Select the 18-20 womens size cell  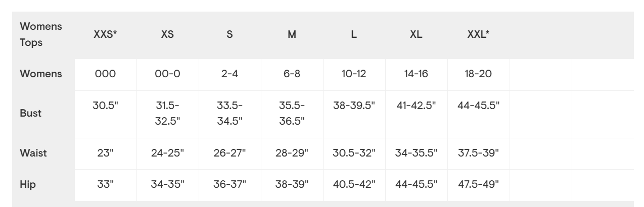coord(478,74)
